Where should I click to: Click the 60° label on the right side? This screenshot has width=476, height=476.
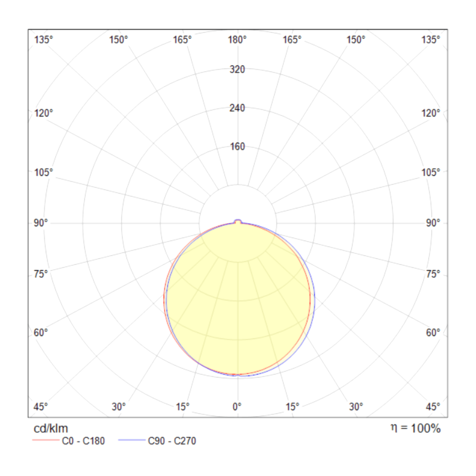point(433,333)
